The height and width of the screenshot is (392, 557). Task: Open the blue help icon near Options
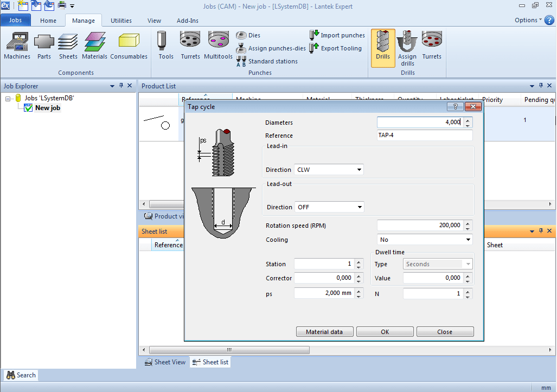click(x=549, y=20)
